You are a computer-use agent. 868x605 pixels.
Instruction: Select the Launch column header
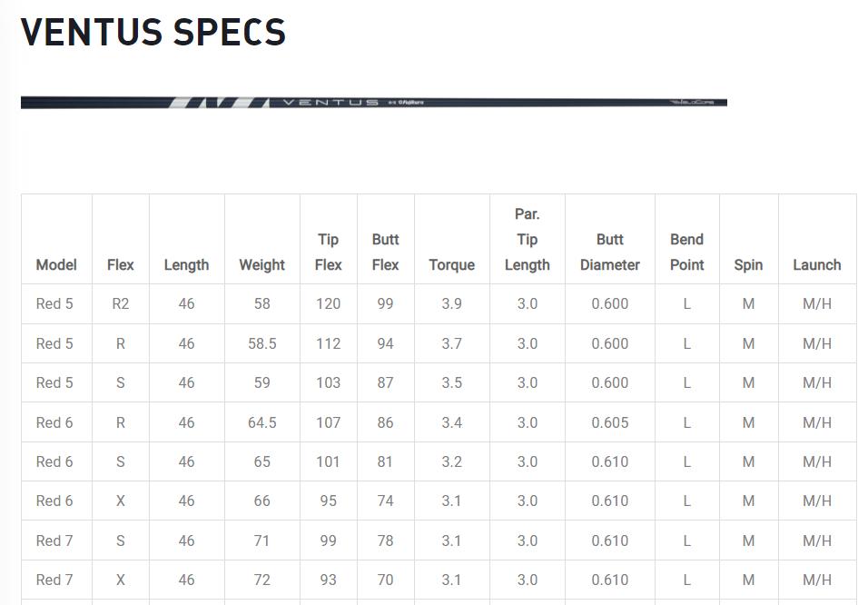tap(816, 265)
